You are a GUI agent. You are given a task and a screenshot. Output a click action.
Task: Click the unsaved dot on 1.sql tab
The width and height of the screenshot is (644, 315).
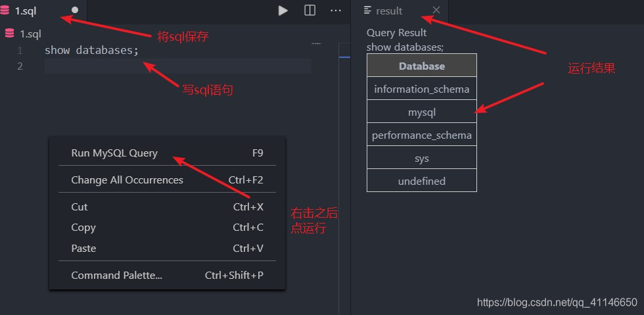pyautogui.click(x=75, y=10)
